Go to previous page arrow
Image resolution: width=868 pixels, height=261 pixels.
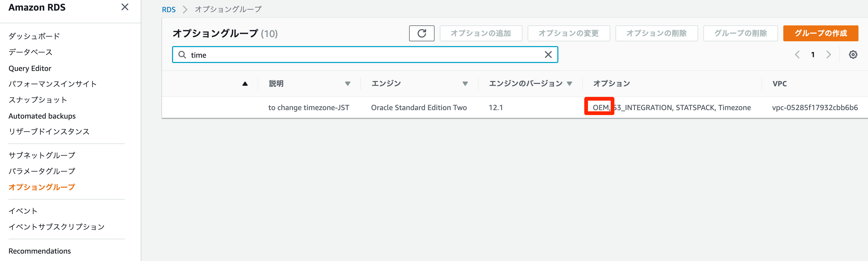click(x=797, y=55)
